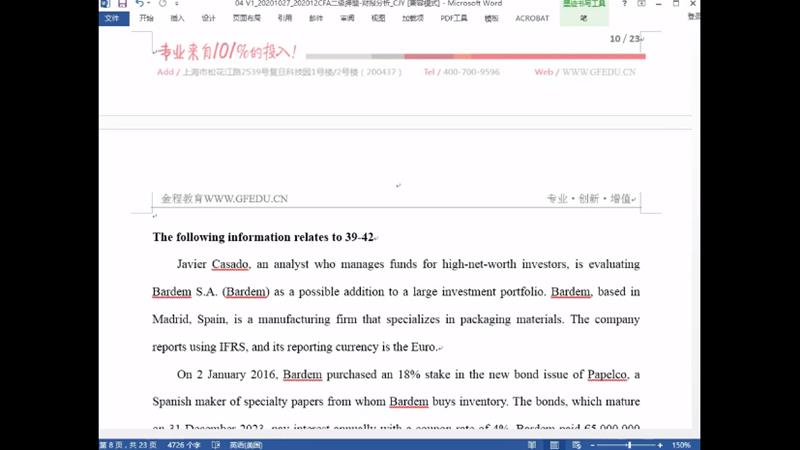This screenshot has height=450, width=800.
Task: Click the vertical scrollbar on the right edge
Action: click(696, 230)
